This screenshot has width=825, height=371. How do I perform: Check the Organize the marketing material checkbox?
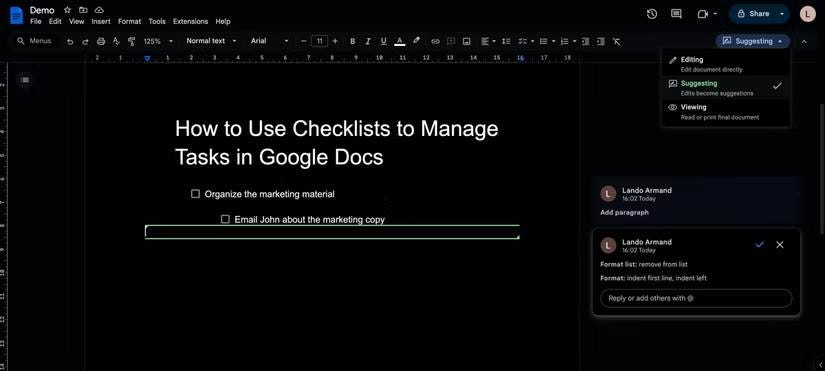(x=195, y=194)
